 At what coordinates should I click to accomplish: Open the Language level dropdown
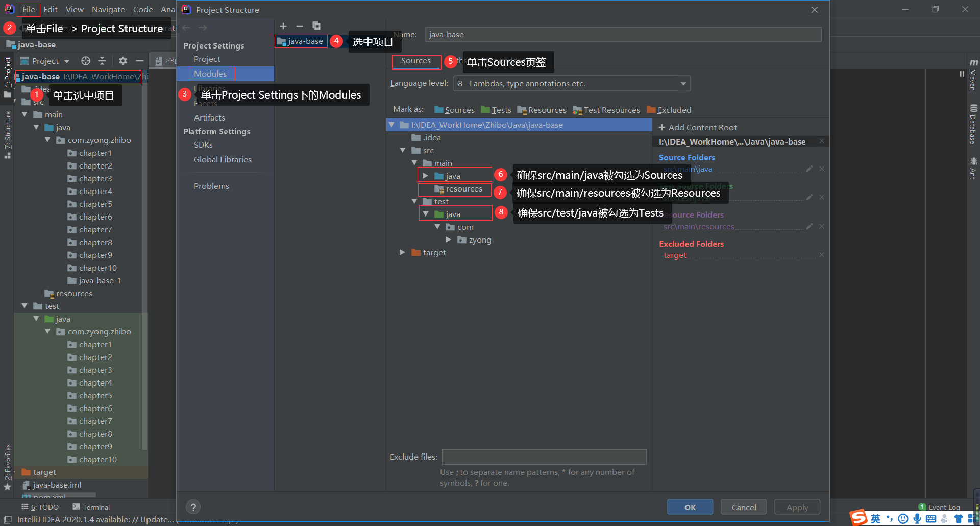pos(684,83)
